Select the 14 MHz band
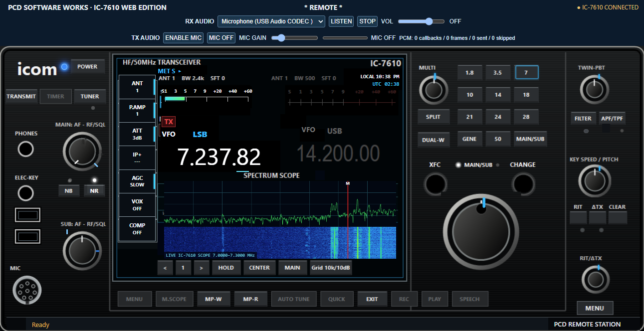The width and height of the screenshot is (644, 331). (x=498, y=95)
